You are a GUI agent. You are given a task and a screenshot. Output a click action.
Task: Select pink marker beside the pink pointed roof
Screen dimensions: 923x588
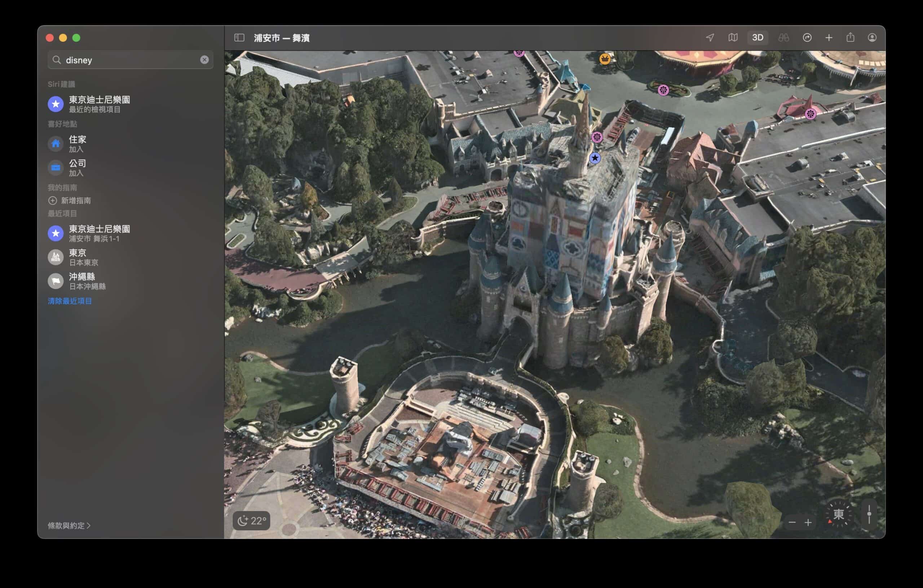click(x=810, y=114)
